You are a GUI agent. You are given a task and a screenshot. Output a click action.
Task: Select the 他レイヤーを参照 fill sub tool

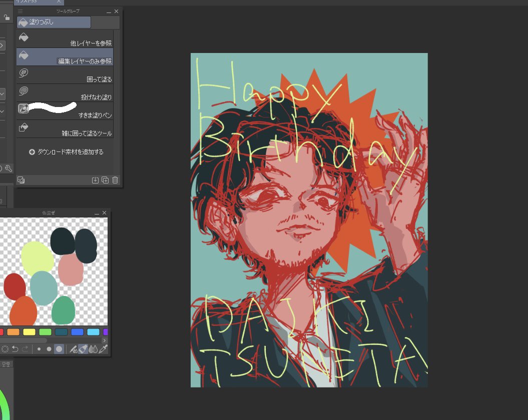(65, 38)
